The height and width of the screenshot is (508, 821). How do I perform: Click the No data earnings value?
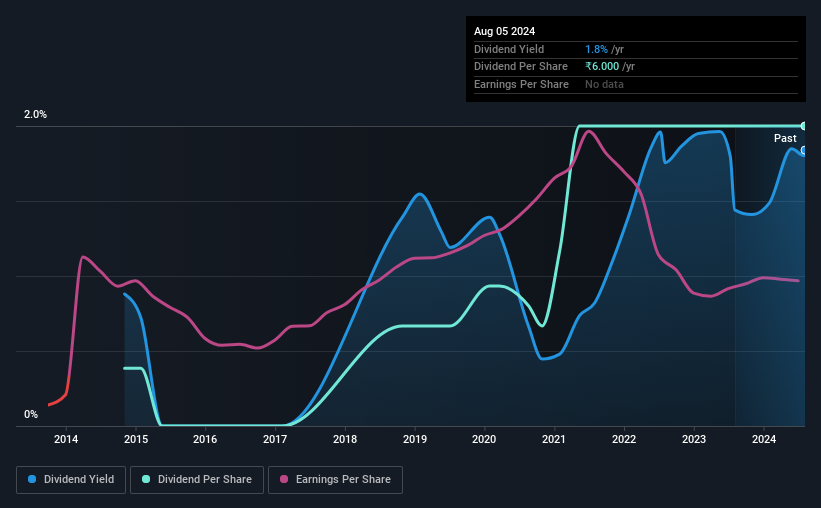(604, 84)
